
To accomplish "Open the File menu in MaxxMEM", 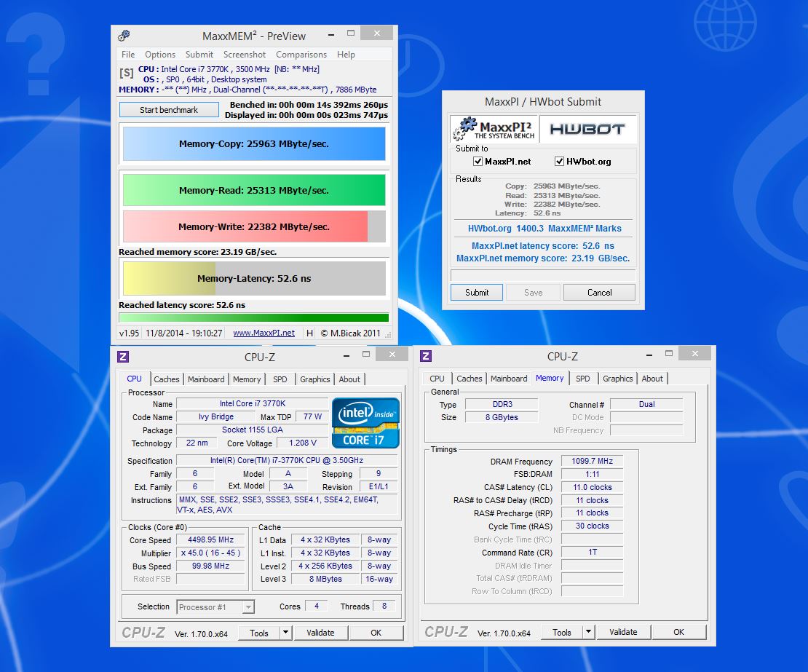I will pos(128,54).
